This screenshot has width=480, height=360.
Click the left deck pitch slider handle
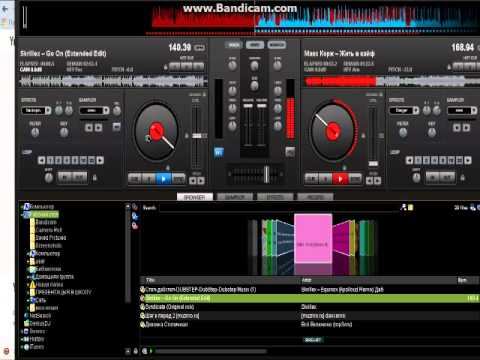coord(197,136)
